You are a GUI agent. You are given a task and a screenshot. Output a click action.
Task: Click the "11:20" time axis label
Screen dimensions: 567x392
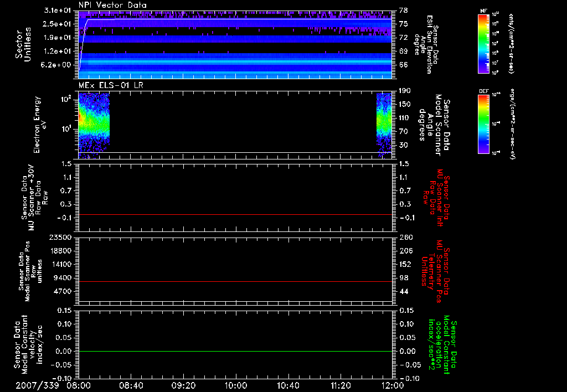pos(341,385)
